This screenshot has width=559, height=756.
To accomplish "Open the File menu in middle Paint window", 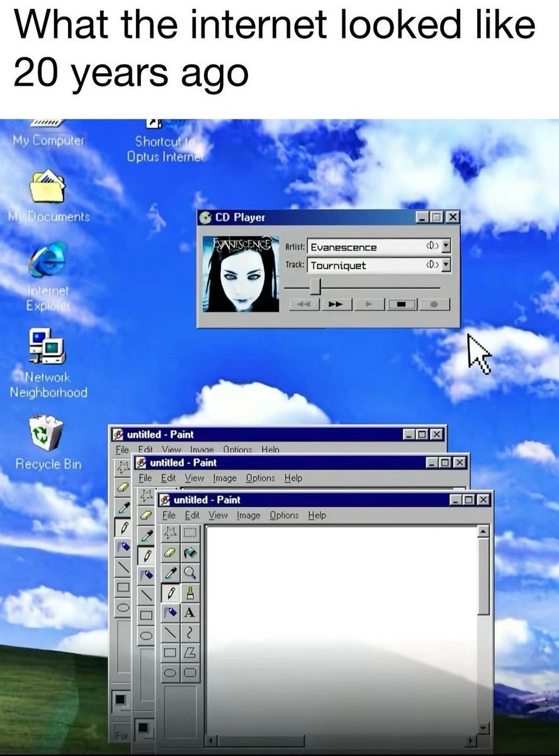I will 145,478.
